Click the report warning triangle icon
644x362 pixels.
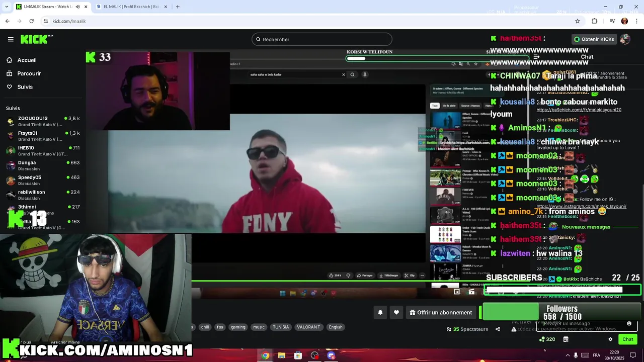point(514,329)
